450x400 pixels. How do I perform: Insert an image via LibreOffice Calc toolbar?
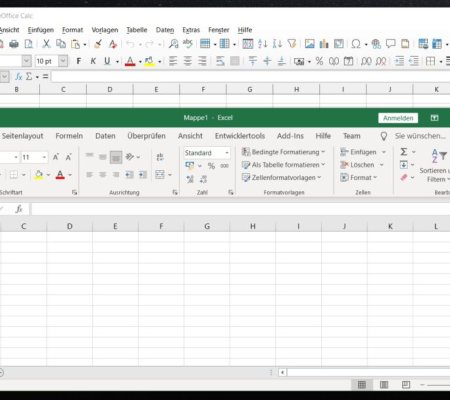point(310,44)
